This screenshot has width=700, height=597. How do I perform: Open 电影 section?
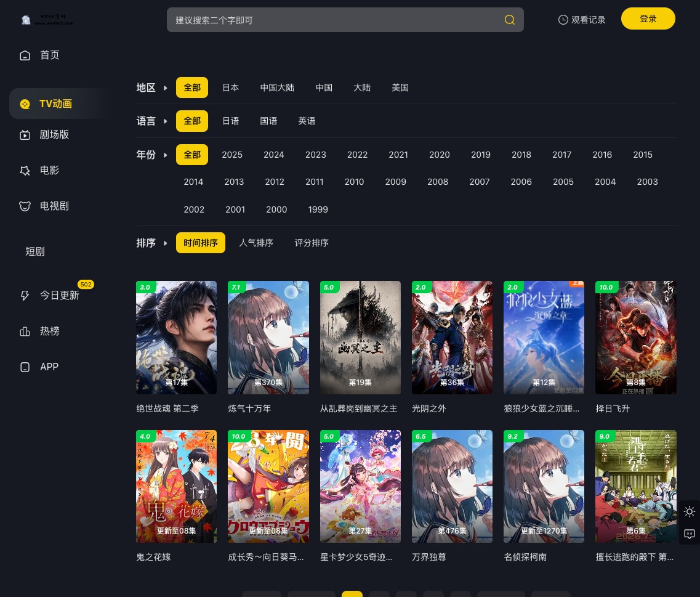pyautogui.click(x=49, y=170)
